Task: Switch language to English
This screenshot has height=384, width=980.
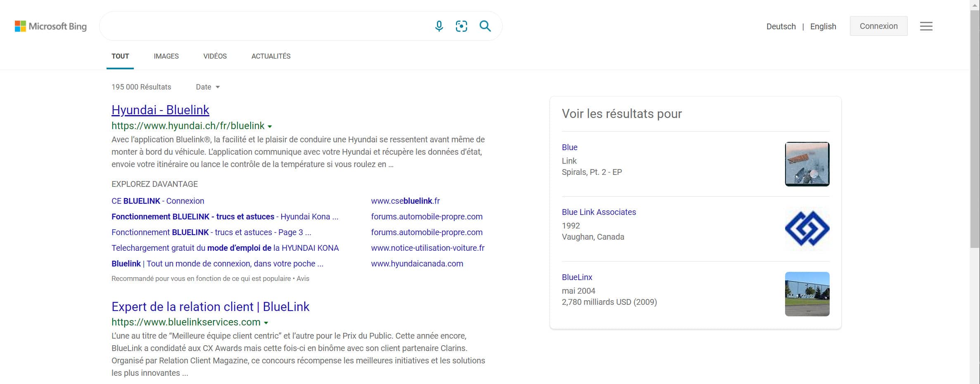Action: pos(823,26)
